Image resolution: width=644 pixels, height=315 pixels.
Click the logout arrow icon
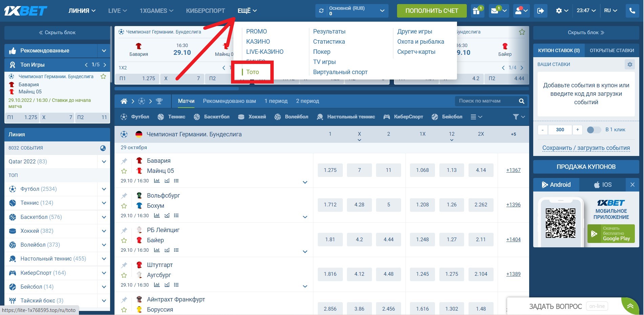[x=541, y=11]
